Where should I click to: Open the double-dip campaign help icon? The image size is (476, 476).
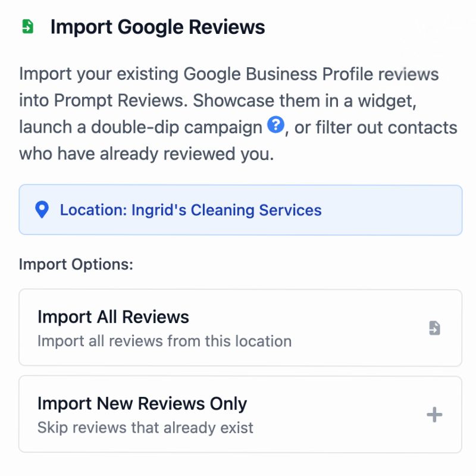click(274, 126)
